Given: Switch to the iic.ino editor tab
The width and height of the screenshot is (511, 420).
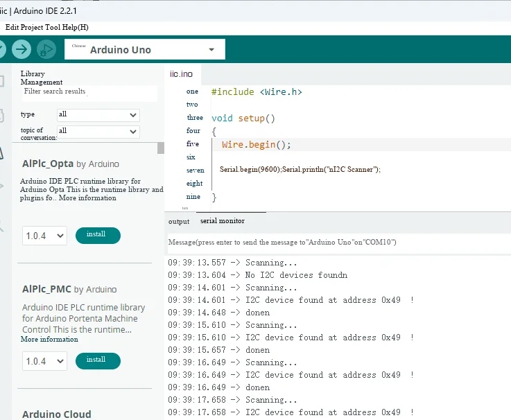Looking at the screenshot, I should click(181, 74).
